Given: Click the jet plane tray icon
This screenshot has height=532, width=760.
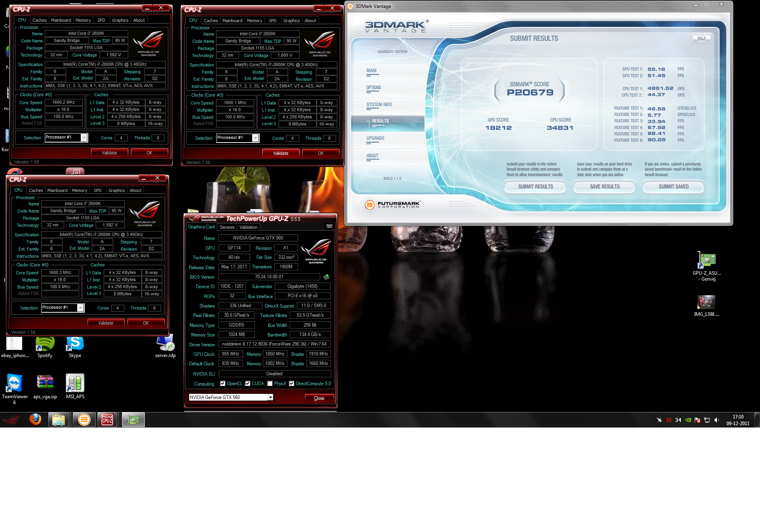Looking at the screenshot, I should pos(659,420).
